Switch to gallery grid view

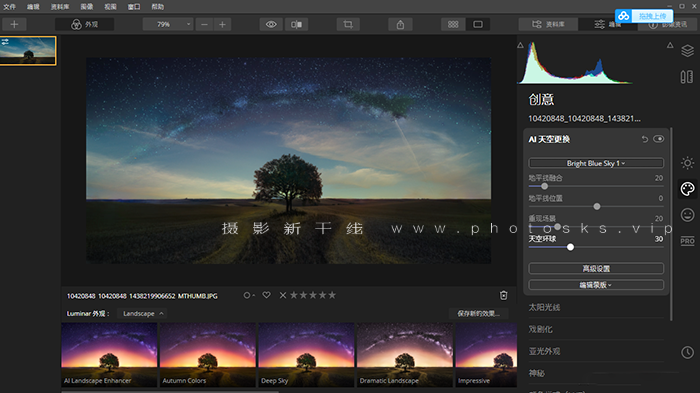tap(453, 24)
